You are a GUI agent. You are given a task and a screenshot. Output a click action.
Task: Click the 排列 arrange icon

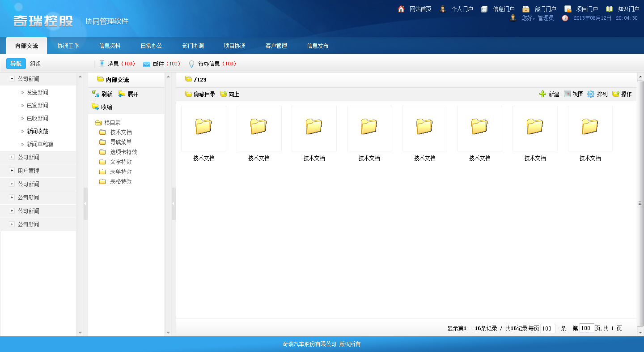[x=591, y=94]
